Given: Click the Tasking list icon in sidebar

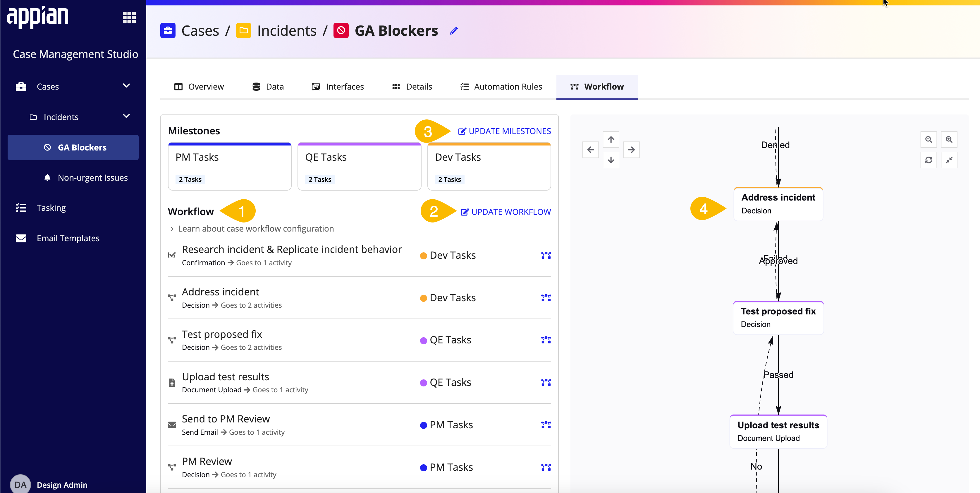Looking at the screenshot, I should click(21, 208).
